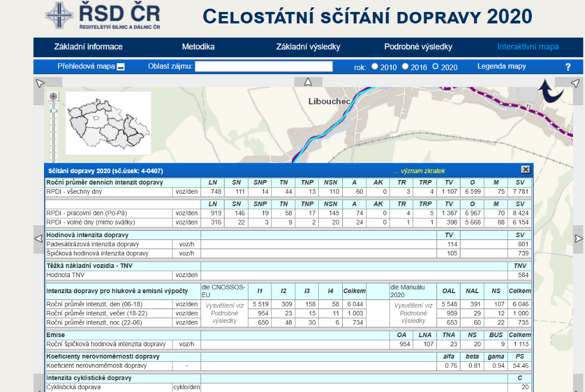Select the 2010 year radio button
This screenshot has width=585, height=392.
click(x=375, y=66)
